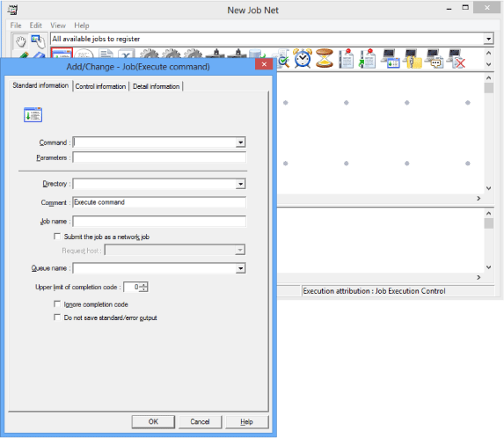Open the Queue name dropdown list
This screenshot has width=504, height=438.
240,268
